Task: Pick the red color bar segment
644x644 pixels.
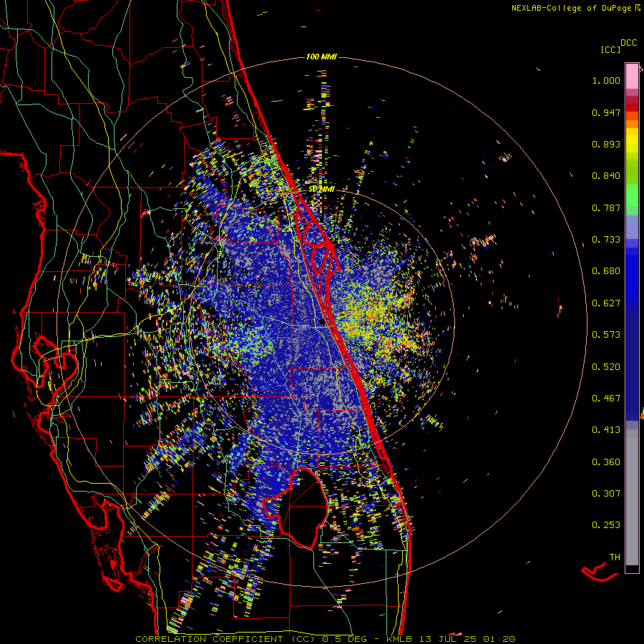Action: pyautogui.click(x=632, y=107)
